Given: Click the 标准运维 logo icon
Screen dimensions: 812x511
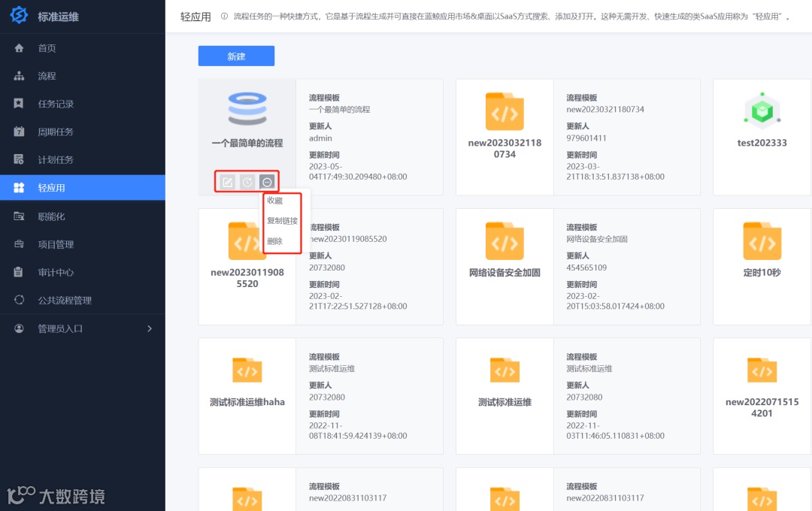Looking at the screenshot, I should (x=19, y=14).
